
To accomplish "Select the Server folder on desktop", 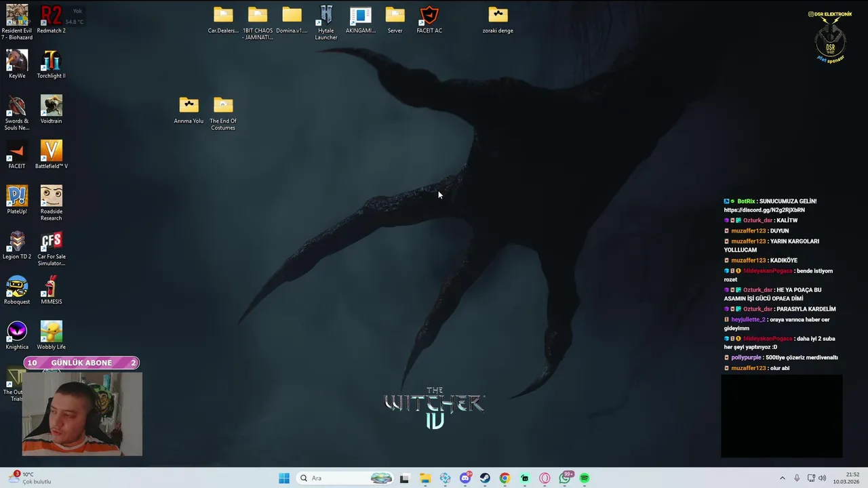I will pyautogui.click(x=395, y=20).
